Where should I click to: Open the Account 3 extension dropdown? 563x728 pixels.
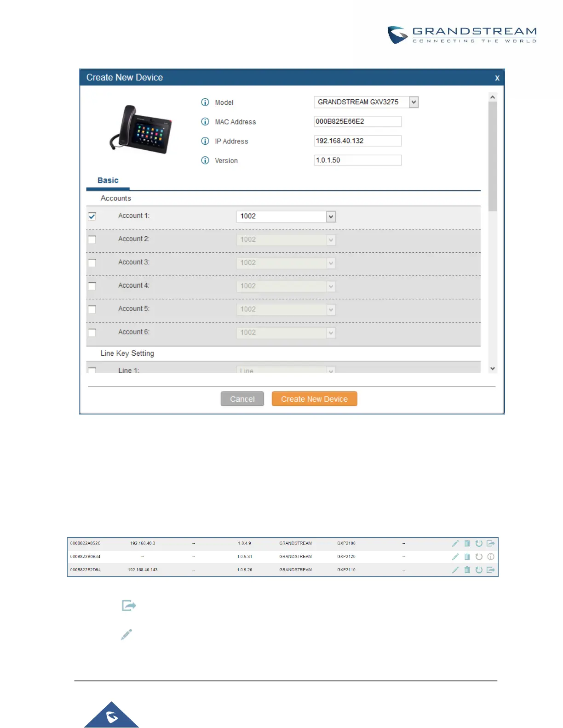pyautogui.click(x=286, y=263)
